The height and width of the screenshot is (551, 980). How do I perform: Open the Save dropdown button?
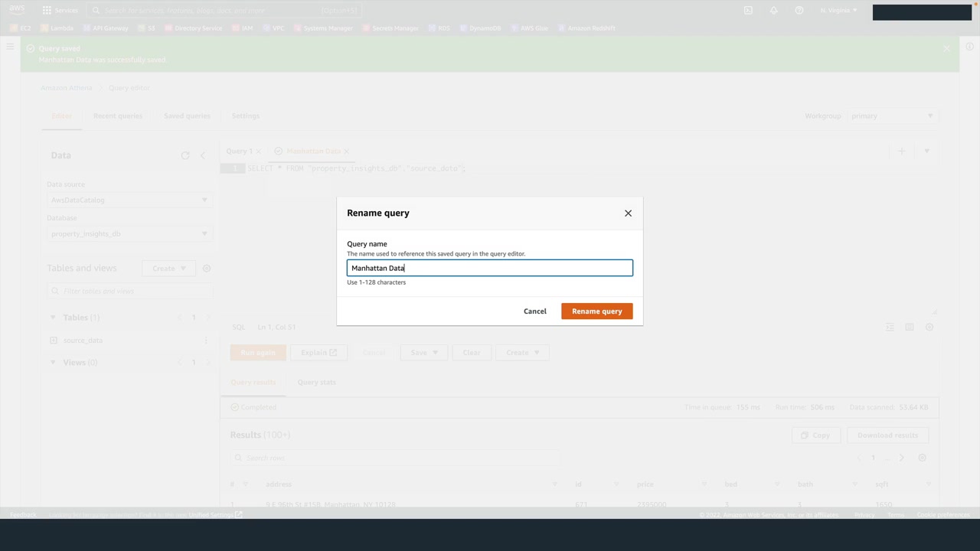click(x=424, y=353)
